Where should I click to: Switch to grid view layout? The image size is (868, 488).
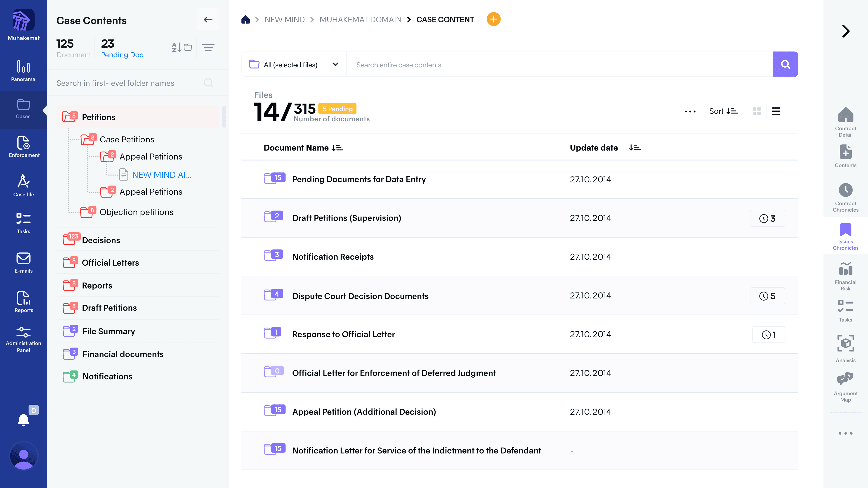757,111
